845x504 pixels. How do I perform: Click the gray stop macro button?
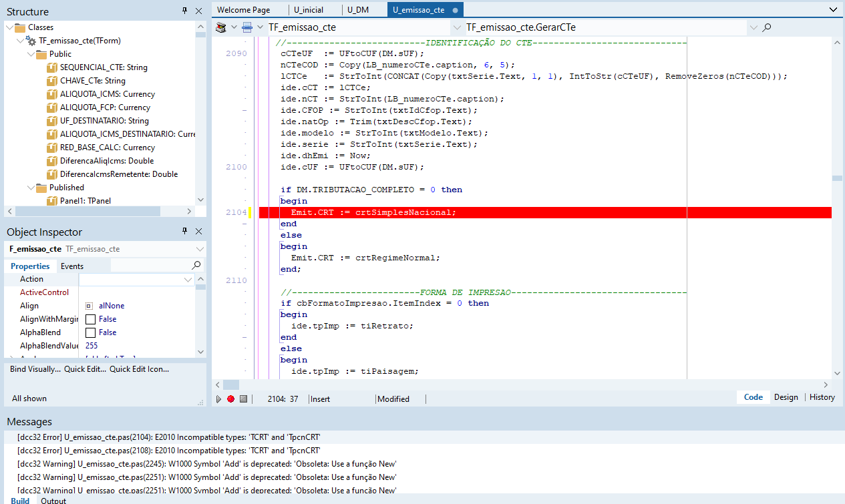click(243, 399)
